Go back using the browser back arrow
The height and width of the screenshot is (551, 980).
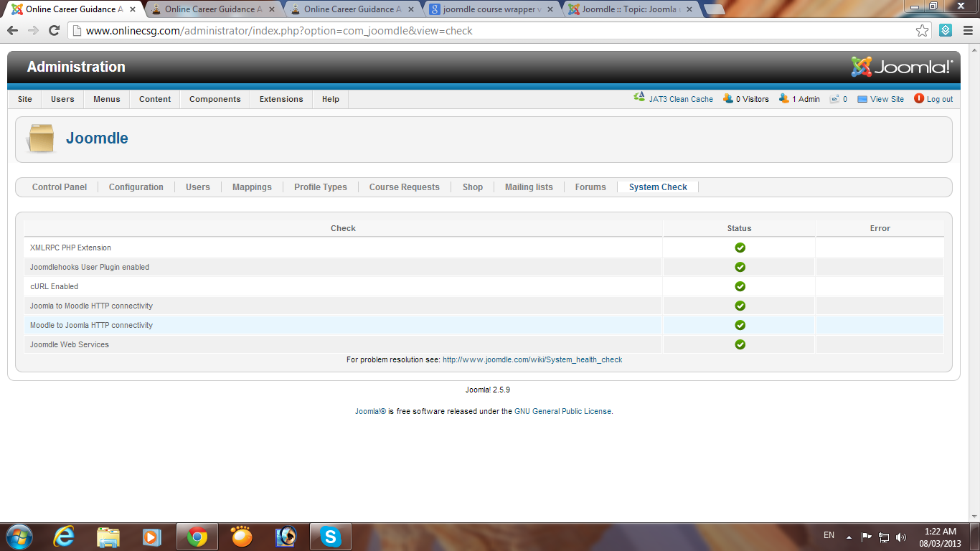pyautogui.click(x=12, y=31)
